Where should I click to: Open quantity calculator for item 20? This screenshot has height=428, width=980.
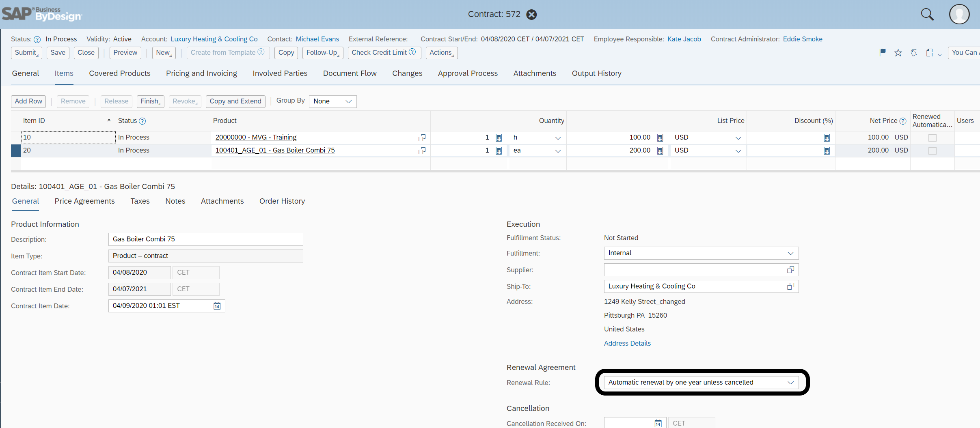[x=499, y=151]
